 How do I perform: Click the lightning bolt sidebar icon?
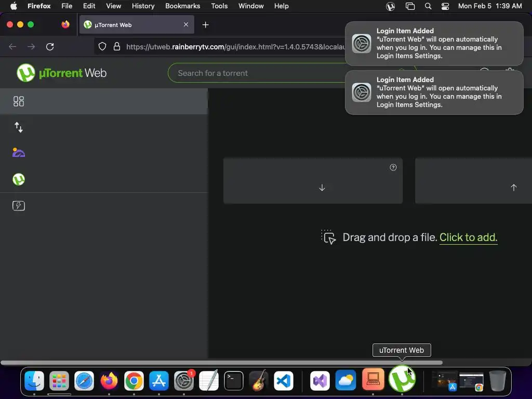click(x=19, y=206)
